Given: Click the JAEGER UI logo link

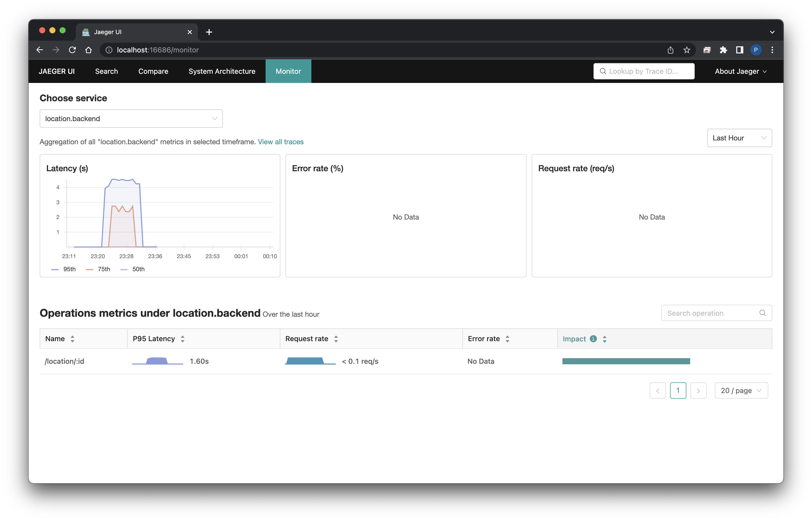Looking at the screenshot, I should point(56,71).
